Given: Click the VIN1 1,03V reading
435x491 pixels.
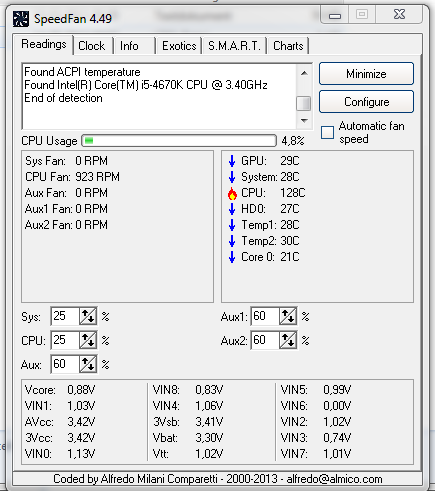Looking at the screenshot, I should 60,406.
